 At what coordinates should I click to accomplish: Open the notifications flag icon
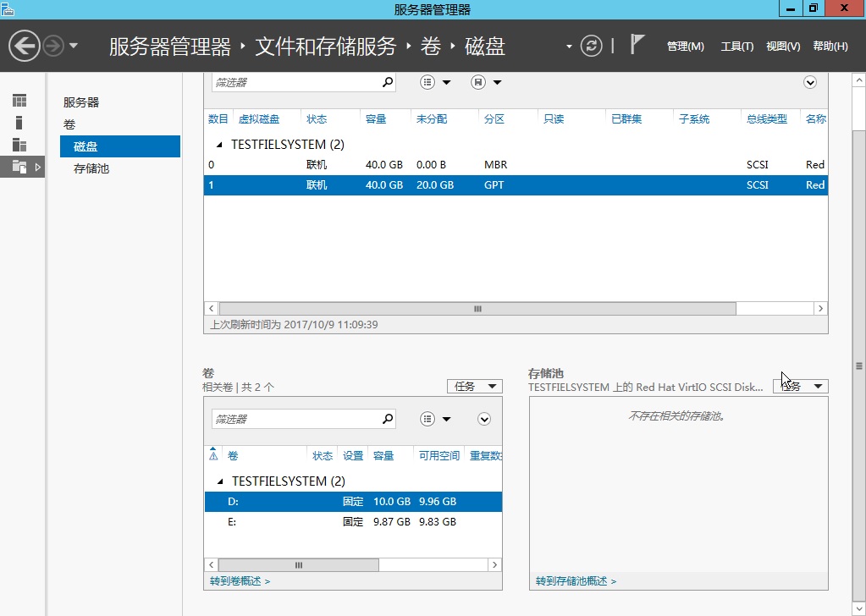pyautogui.click(x=637, y=44)
